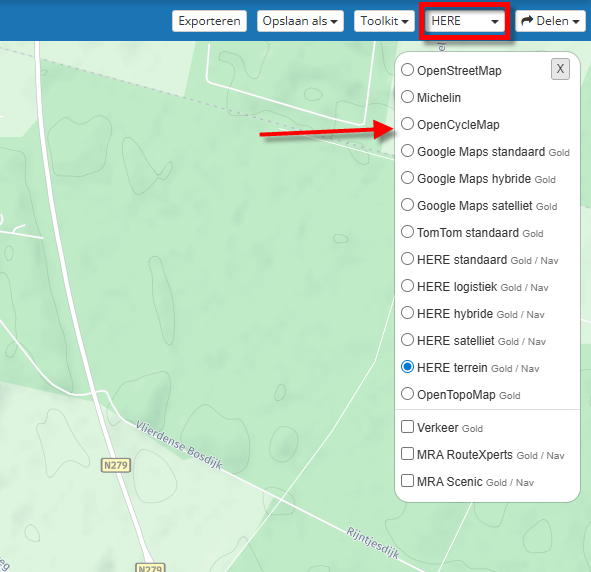Open the HERE map layer dropdown

465,21
